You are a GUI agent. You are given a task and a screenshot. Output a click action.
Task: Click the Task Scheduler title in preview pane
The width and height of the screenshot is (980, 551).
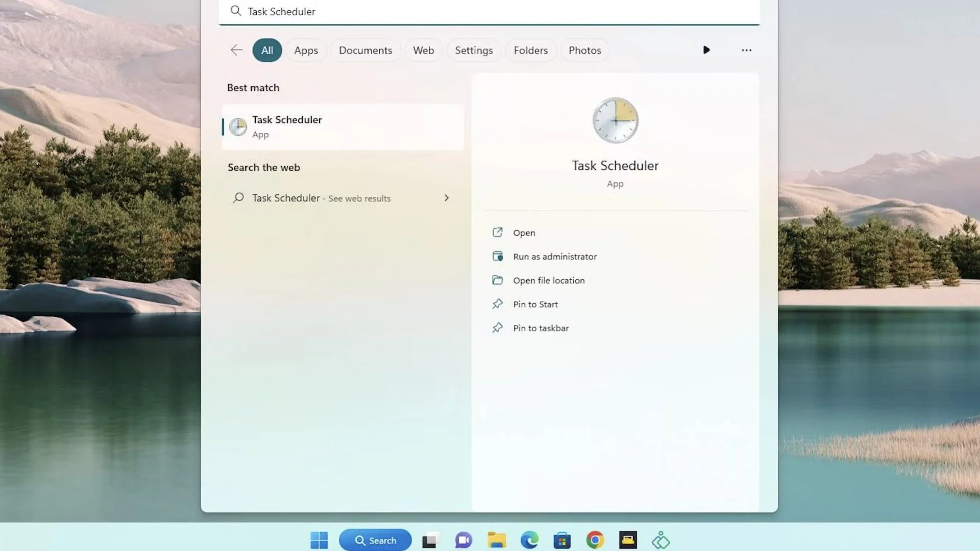[615, 166]
